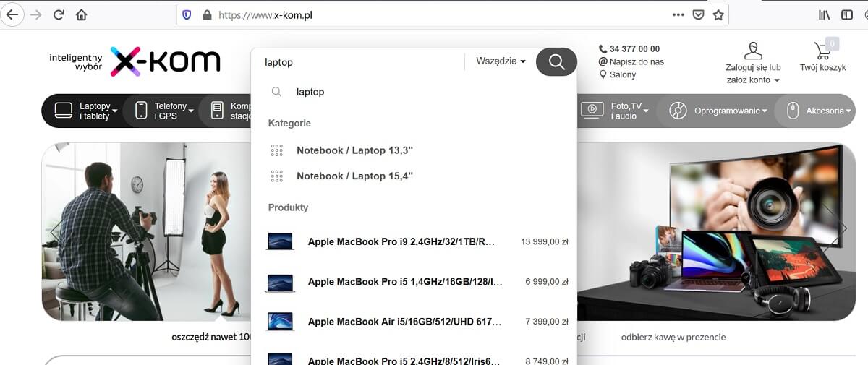868x365 pixels.
Task: Click MacBook Pro i9 product thumbnail
Action: [280, 241]
